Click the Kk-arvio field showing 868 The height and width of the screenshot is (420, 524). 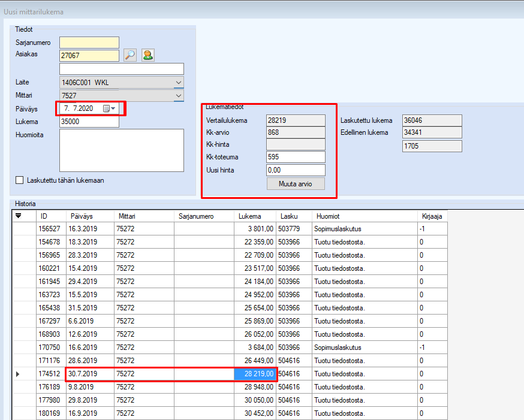point(296,132)
